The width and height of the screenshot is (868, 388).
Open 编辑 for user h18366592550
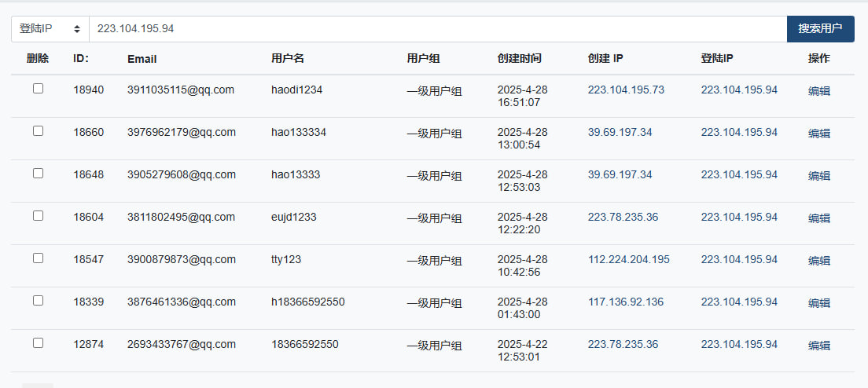click(818, 303)
